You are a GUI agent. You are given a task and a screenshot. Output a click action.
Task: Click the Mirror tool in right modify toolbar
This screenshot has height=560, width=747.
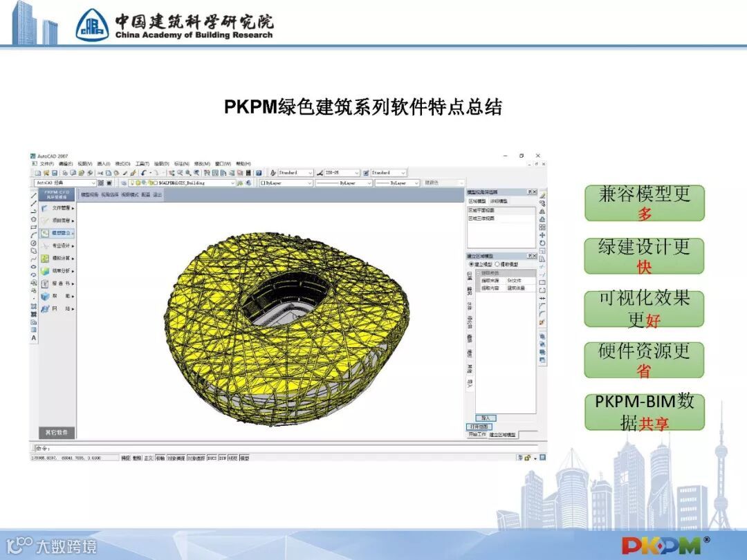pos(542,212)
